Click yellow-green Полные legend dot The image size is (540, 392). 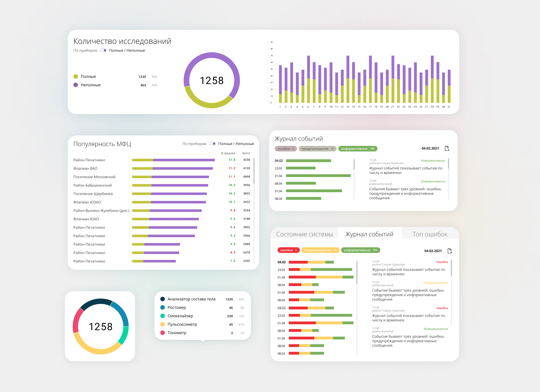tap(76, 76)
